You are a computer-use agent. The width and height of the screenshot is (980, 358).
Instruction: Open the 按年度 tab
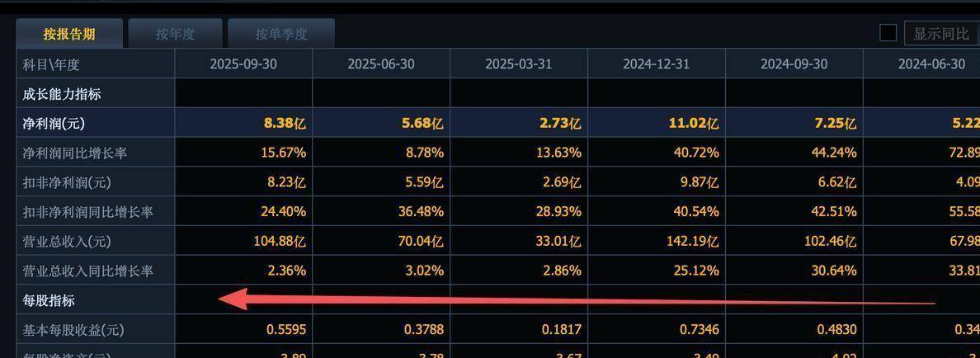[x=175, y=34]
